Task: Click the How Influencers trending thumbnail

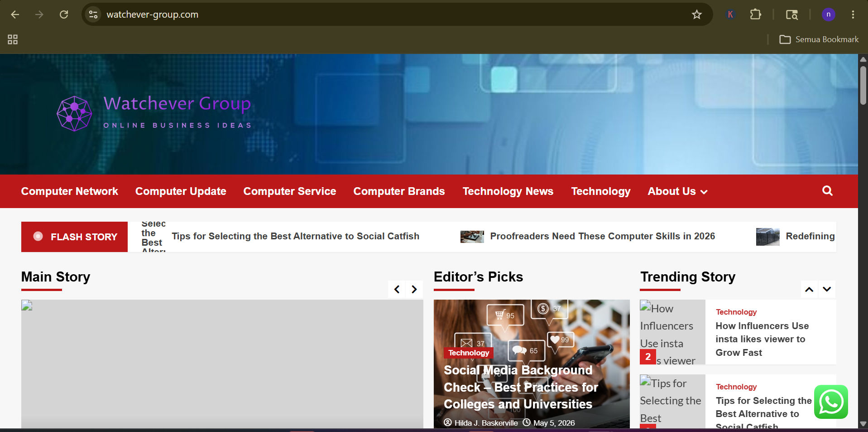Action: click(x=672, y=332)
